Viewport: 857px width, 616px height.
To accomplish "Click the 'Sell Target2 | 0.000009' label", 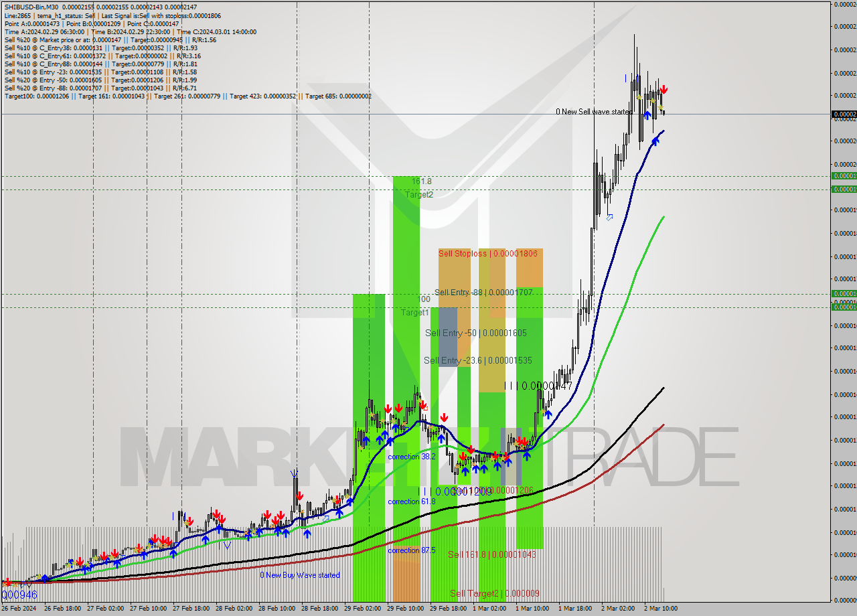I will coord(495,593).
